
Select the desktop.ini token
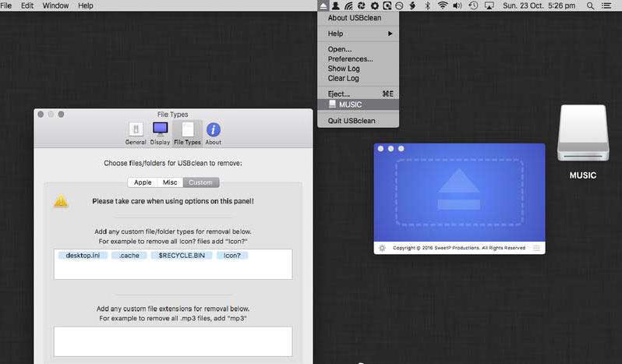(81, 255)
